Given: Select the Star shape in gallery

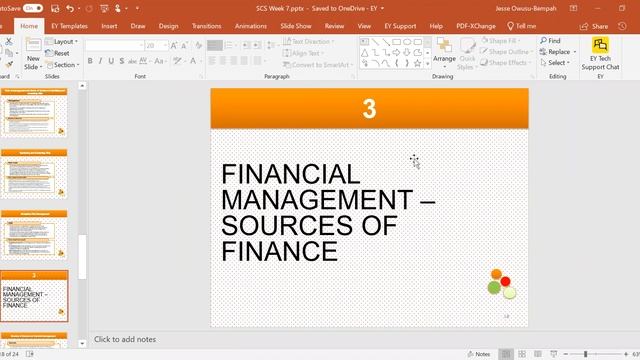Looking at the screenshot, I should 417,64.
